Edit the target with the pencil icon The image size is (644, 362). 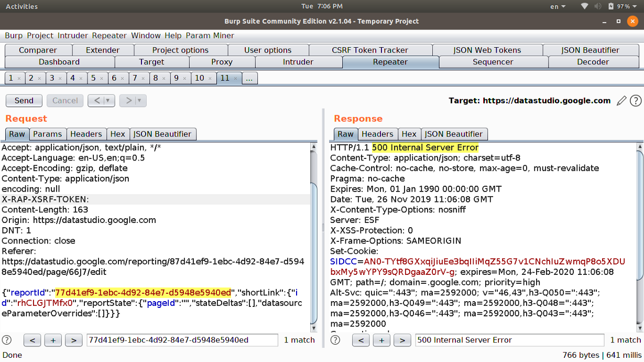pyautogui.click(x=621, y=101)
